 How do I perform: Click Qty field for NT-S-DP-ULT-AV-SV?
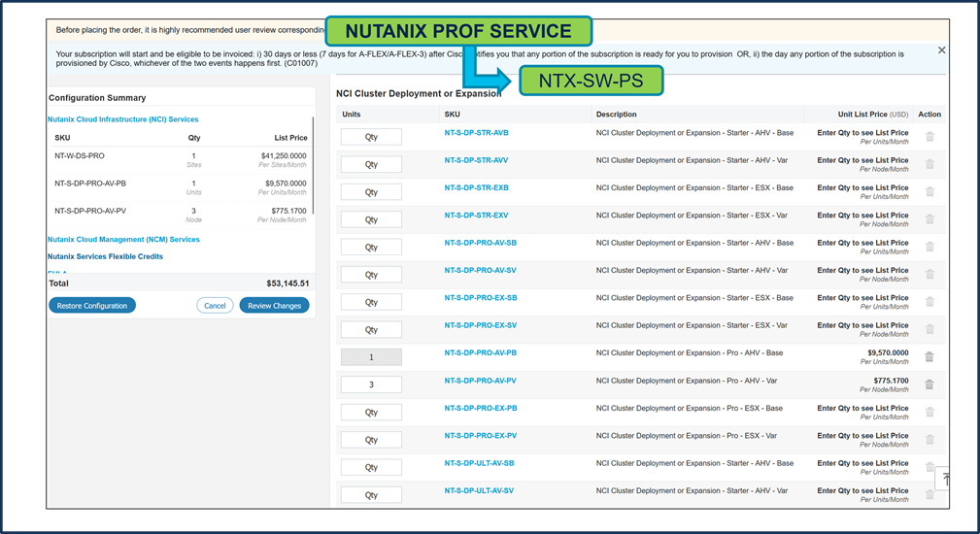(371, 494)
